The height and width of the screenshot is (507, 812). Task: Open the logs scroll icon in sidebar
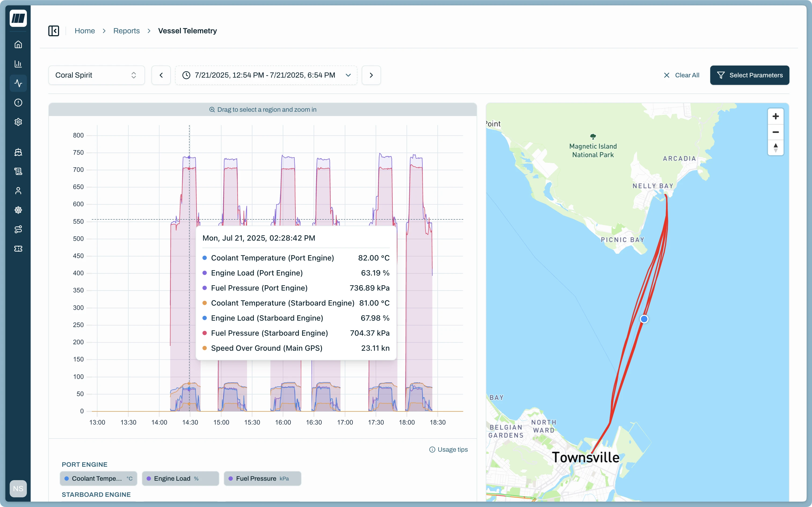click(18, 171)
